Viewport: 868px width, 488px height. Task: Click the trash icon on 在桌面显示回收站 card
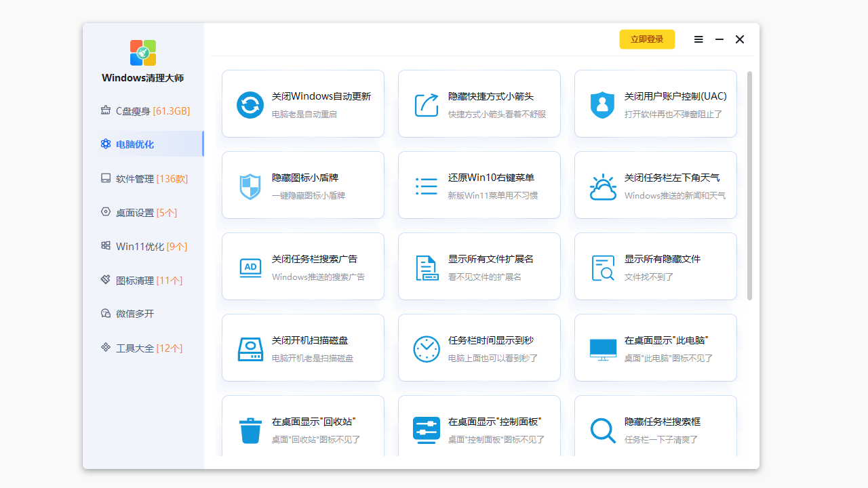250,430
